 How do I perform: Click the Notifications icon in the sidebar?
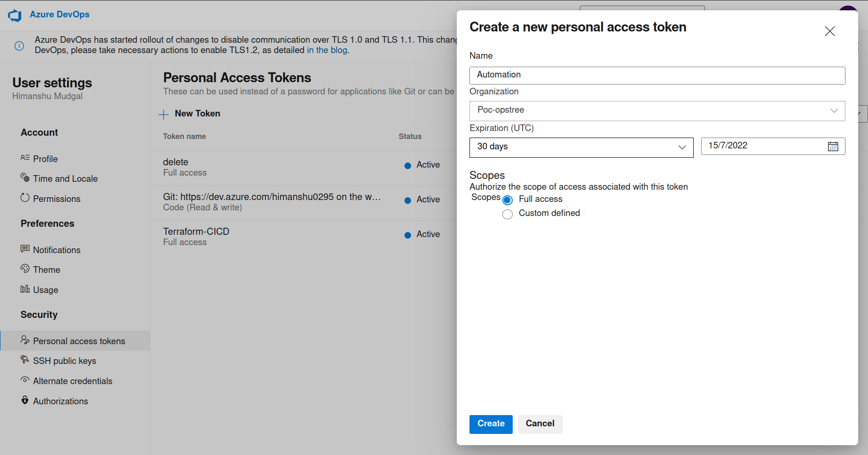coord(25,249)
